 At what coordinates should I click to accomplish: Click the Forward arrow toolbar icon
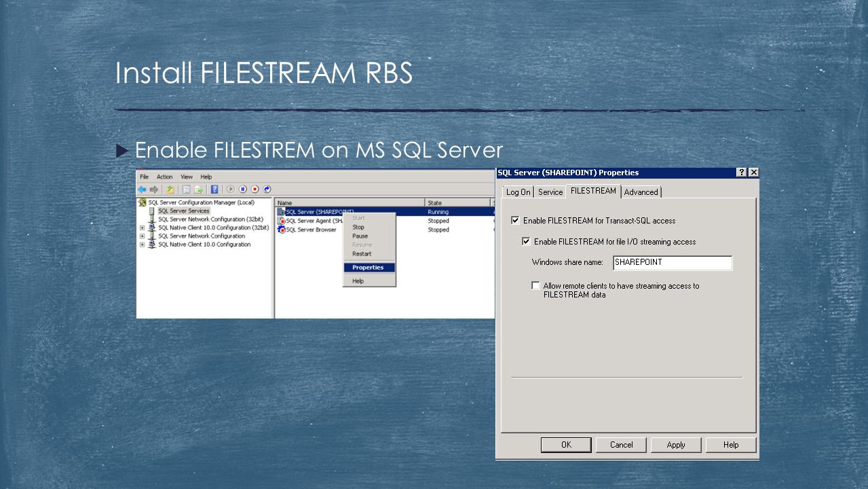[154, 189]
